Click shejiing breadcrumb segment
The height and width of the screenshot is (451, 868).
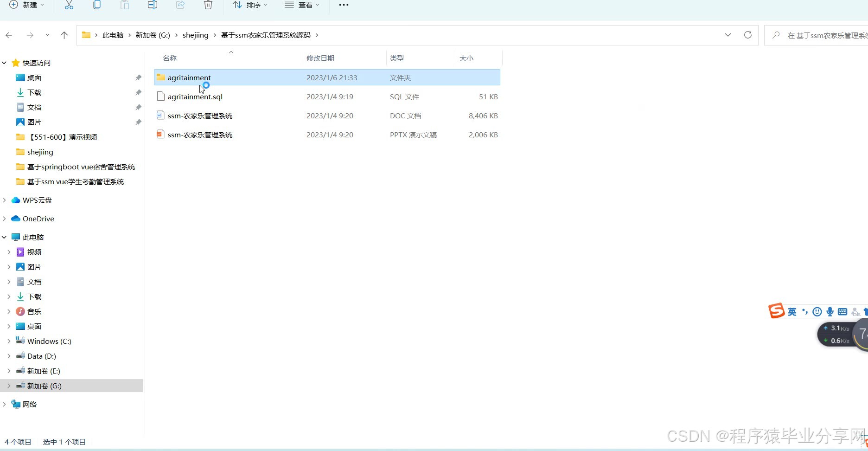pos(195,35)
